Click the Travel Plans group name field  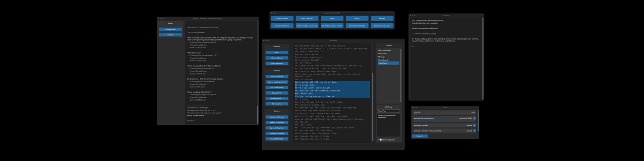(x=388, y=111)
